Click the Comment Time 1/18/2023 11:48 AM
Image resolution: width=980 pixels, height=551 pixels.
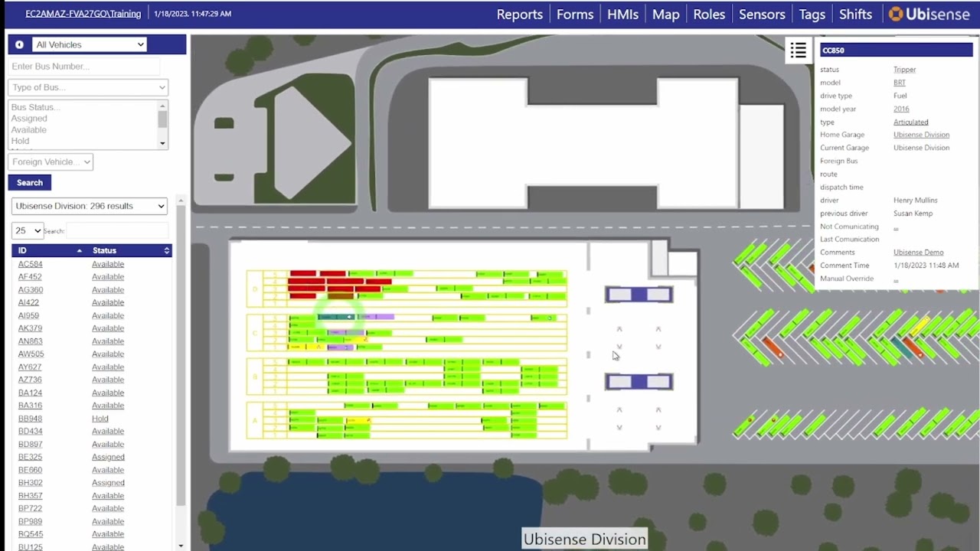pos(926,266)
